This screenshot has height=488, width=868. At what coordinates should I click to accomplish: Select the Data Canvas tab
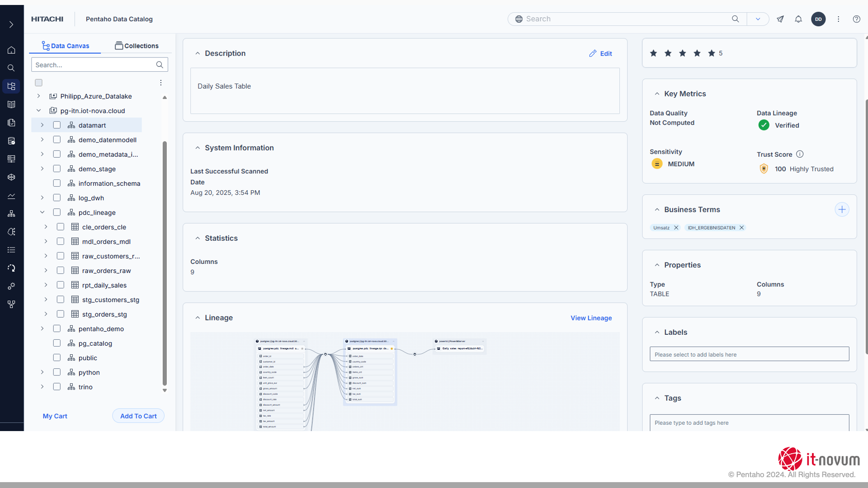tap(65, 46)
